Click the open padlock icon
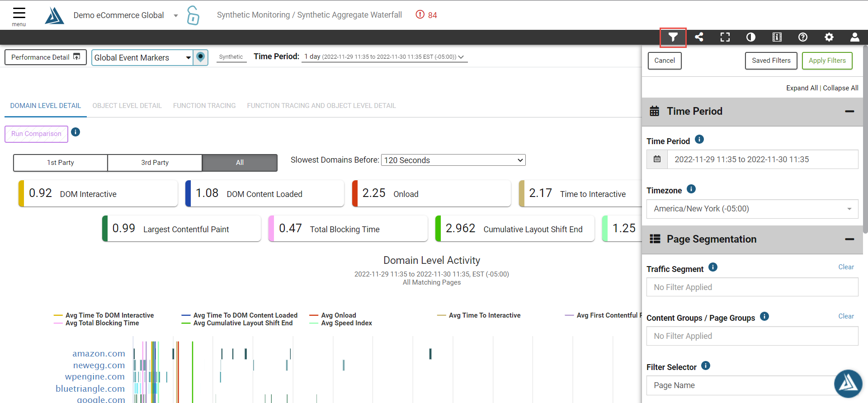This screenshot has height=403, width=868. (x=193, y=15)
